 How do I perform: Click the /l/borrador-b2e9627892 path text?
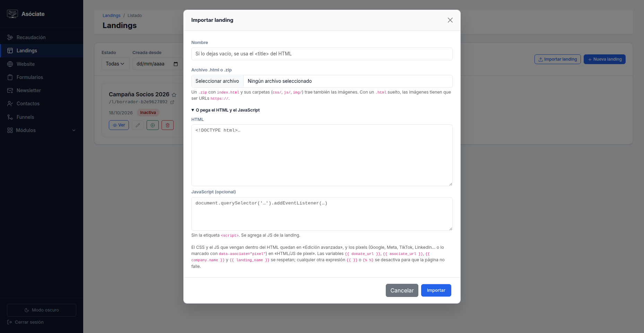pos(138,102)
